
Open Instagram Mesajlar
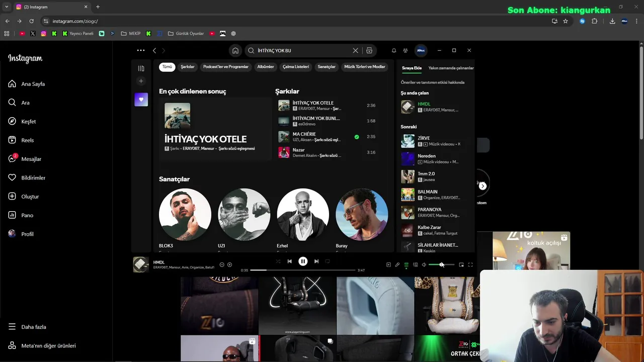point(25,159)
